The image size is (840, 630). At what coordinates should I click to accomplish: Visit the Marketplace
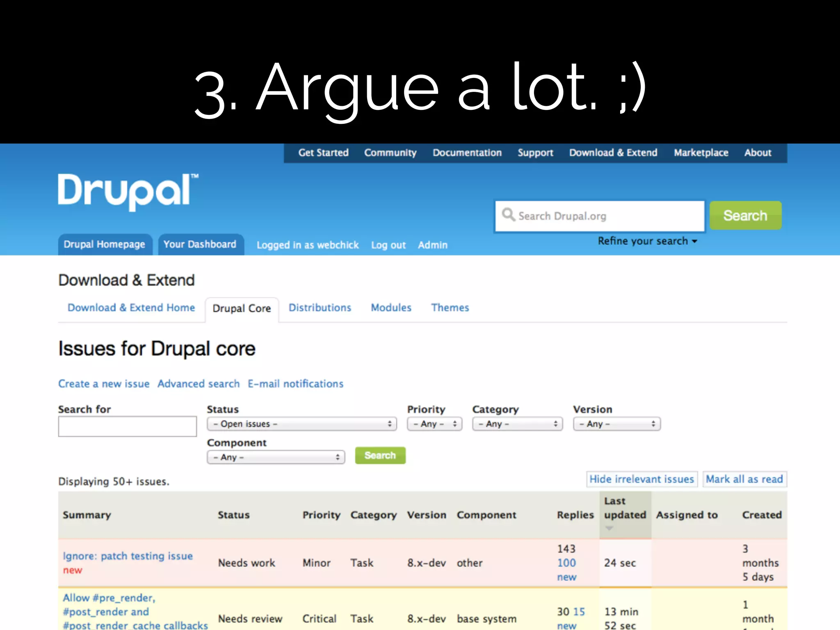[x=701, y=153]
